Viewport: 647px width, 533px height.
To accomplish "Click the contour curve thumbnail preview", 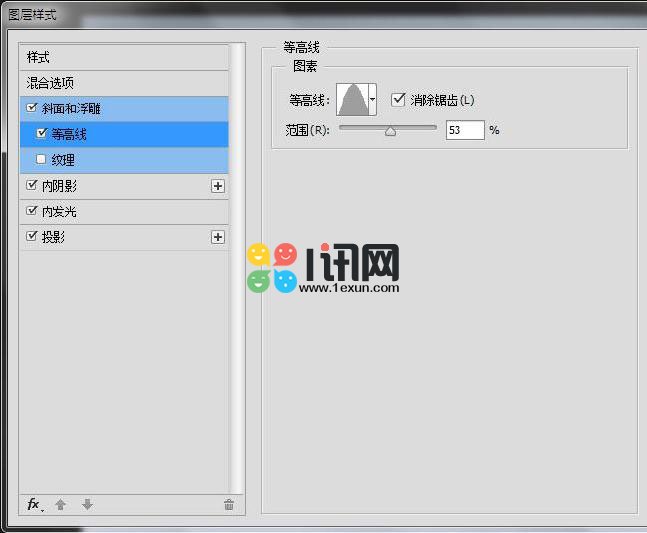I will [352, 99].
